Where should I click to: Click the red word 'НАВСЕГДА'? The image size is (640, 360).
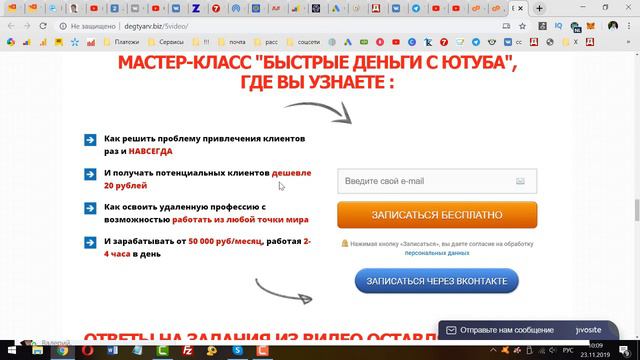151,151
